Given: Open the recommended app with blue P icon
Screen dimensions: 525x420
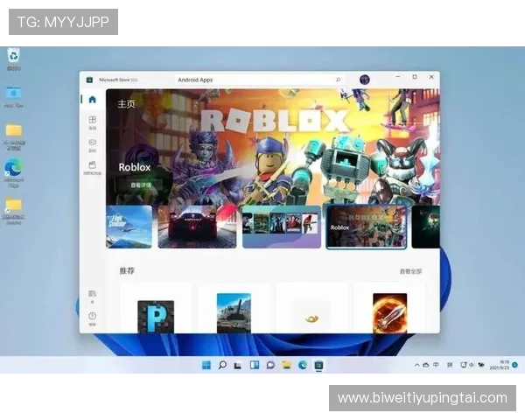Looking at the screenshot, I should [156, 317].
